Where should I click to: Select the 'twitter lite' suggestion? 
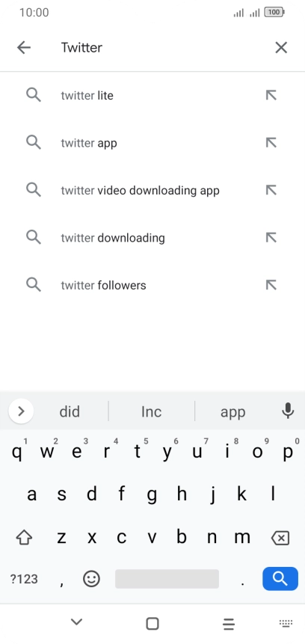(152, 95)
